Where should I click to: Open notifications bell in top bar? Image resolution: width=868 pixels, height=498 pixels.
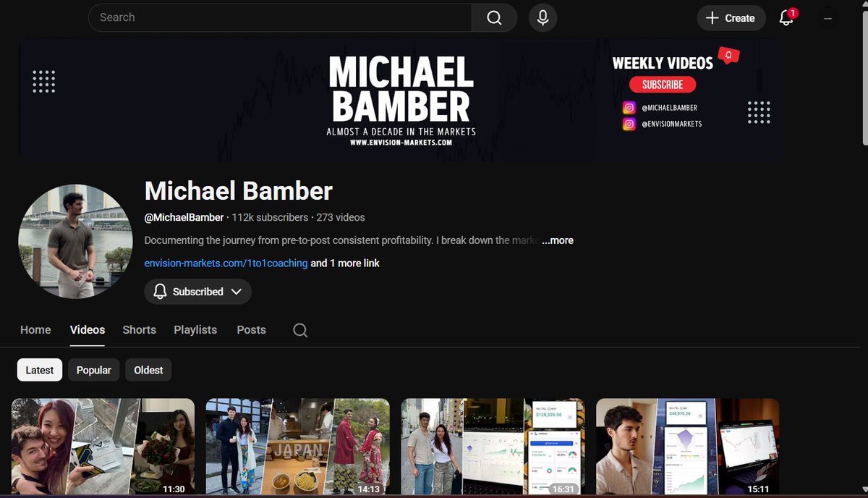pos(786,17)
